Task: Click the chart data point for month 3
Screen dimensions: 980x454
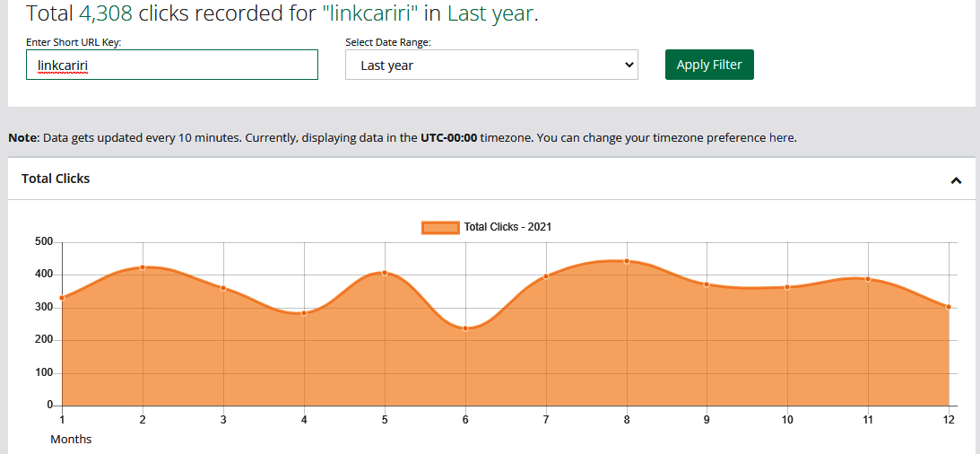Action: tap(223, 288)
